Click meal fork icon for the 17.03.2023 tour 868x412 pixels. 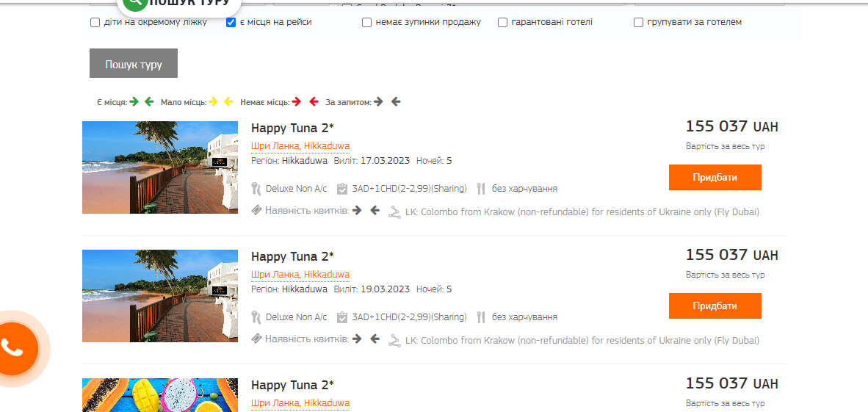481,189
